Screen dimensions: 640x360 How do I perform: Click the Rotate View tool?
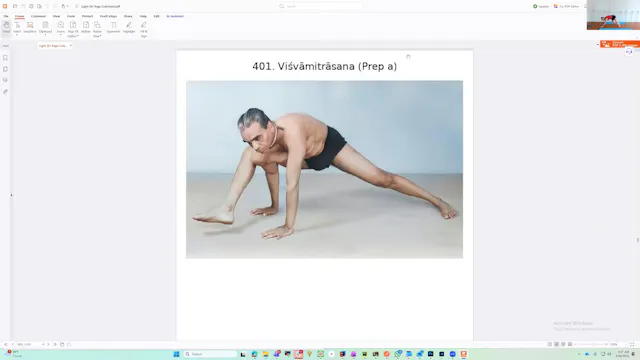(x=97, y=29)
